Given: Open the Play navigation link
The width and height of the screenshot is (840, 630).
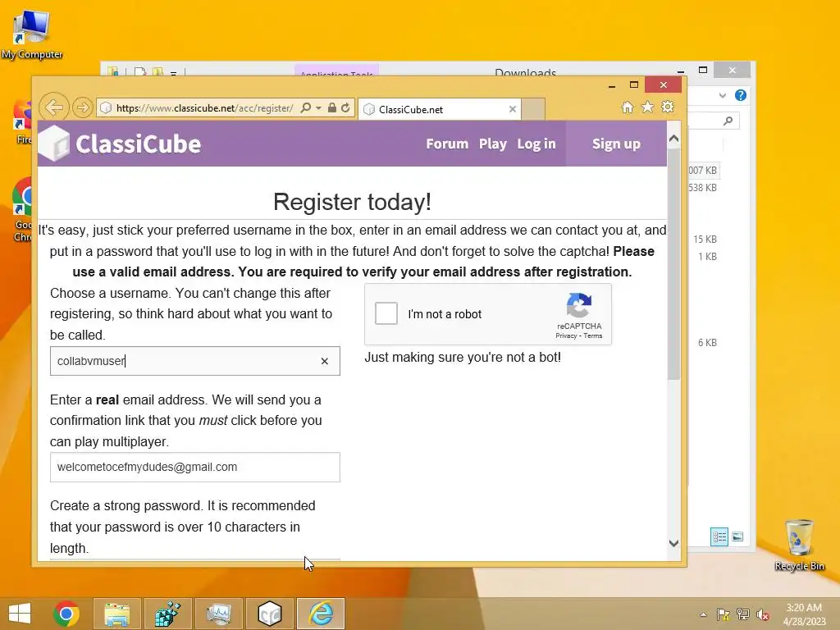Looking at the screenshot, I should tap(493, 144).
